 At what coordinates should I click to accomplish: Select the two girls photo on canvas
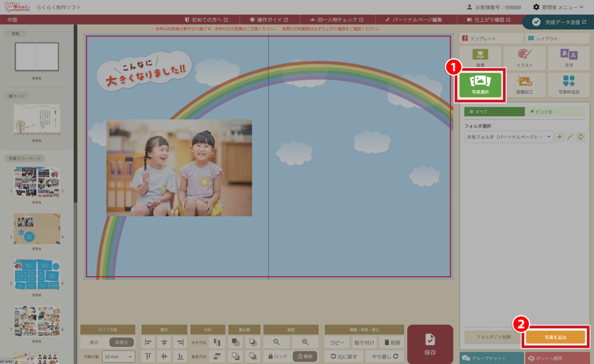coord(179,168)
